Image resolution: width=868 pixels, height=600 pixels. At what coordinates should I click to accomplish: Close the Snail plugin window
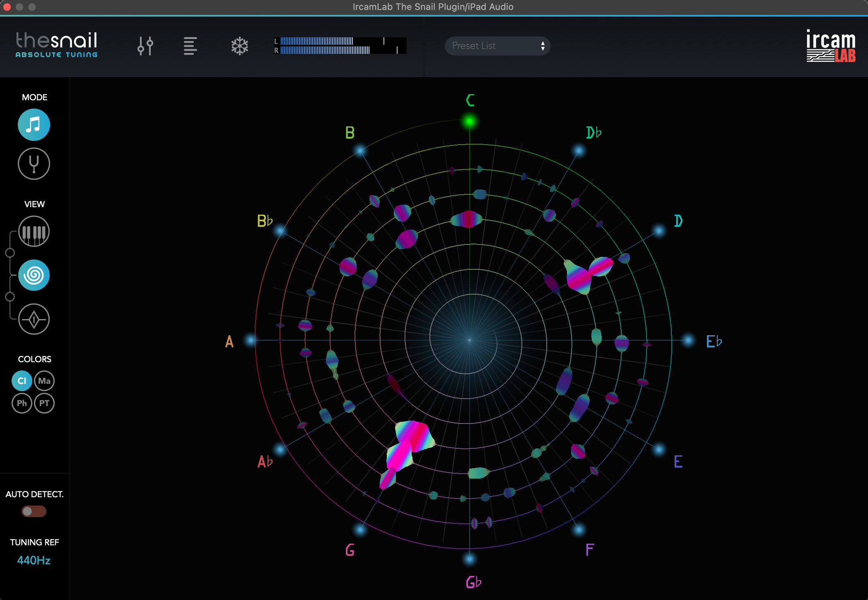pyautogui.click(x=7, y=7)
